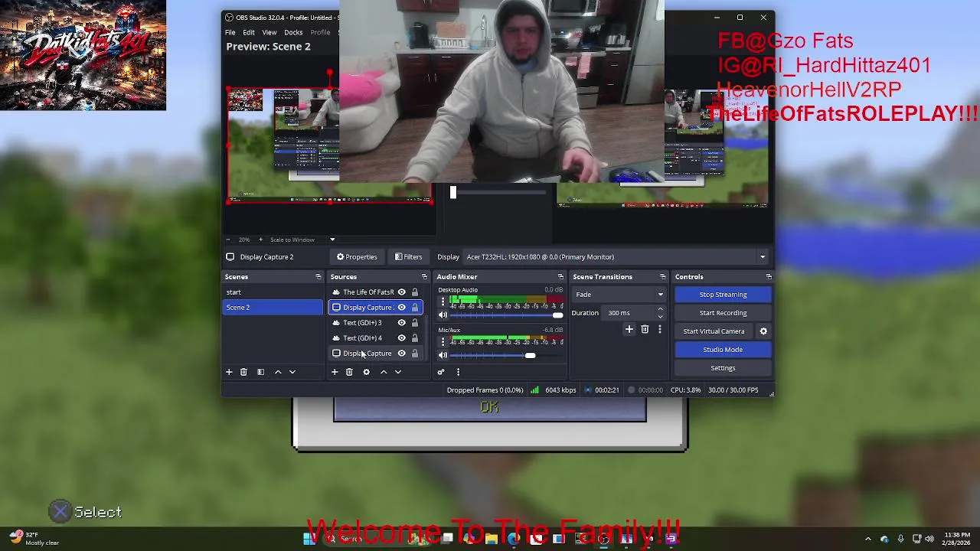Open OBS Settings button

(723, 368)
